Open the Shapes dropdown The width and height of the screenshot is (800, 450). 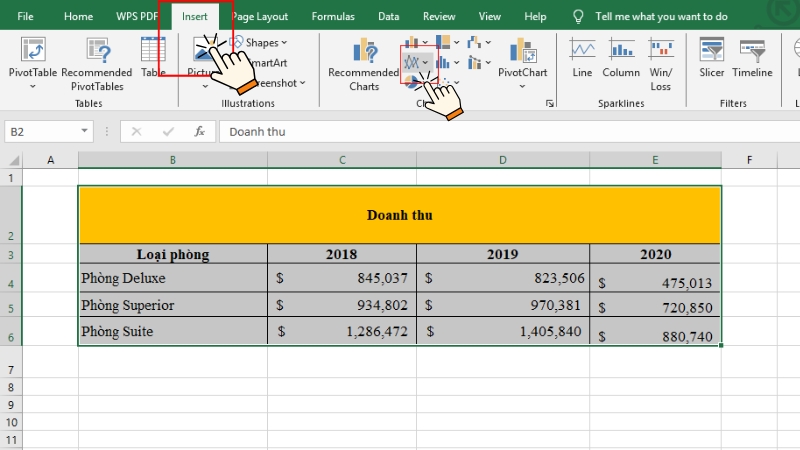click(264, 43)
